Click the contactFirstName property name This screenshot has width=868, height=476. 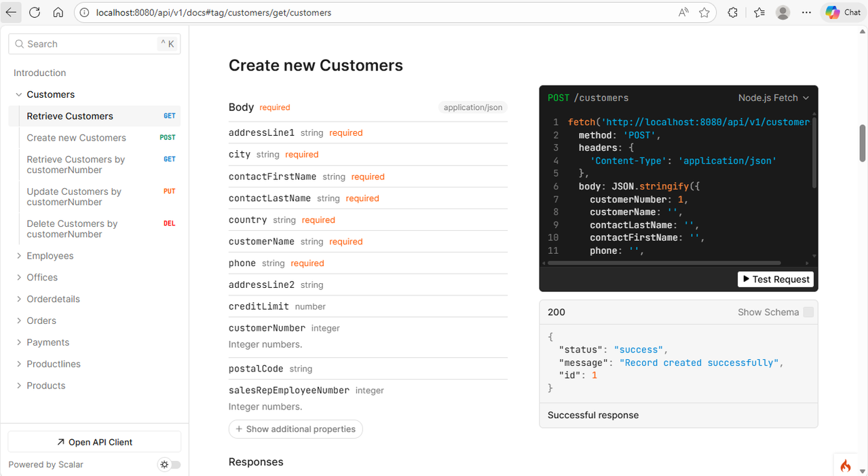(x=272, y=177)
